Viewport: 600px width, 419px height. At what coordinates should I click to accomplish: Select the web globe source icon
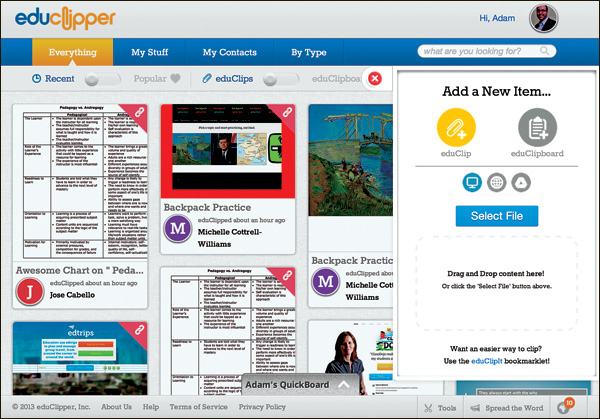pos(497,183)
